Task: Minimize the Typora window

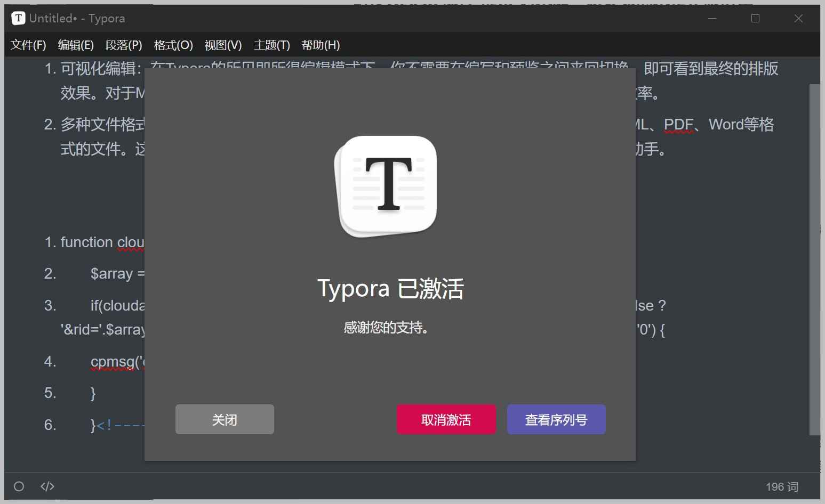Action: tap(712, 18)
